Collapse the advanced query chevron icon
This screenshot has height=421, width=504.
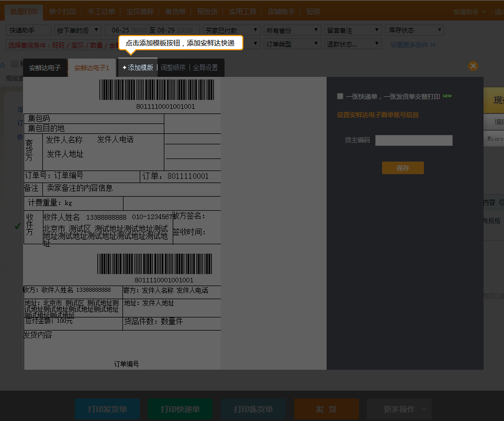(x=3, y=65)
